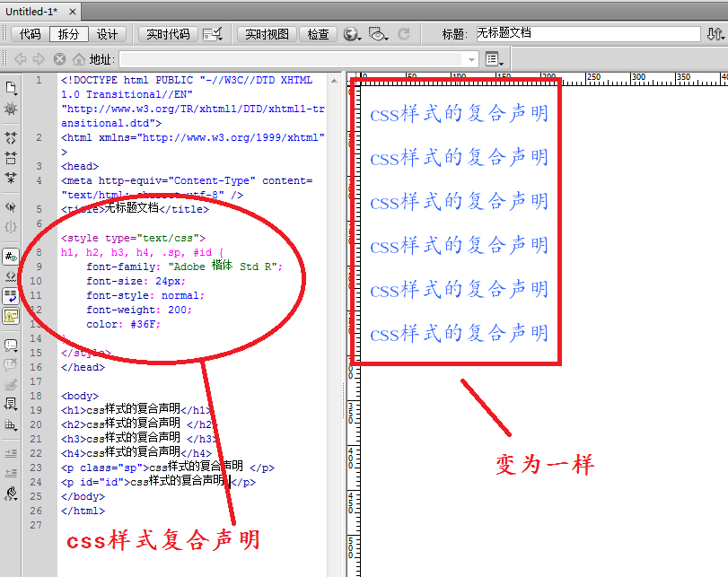Viewport: 728px width, 577px height.
Task: Format the source code icon
Action: (x=11, y=494)
